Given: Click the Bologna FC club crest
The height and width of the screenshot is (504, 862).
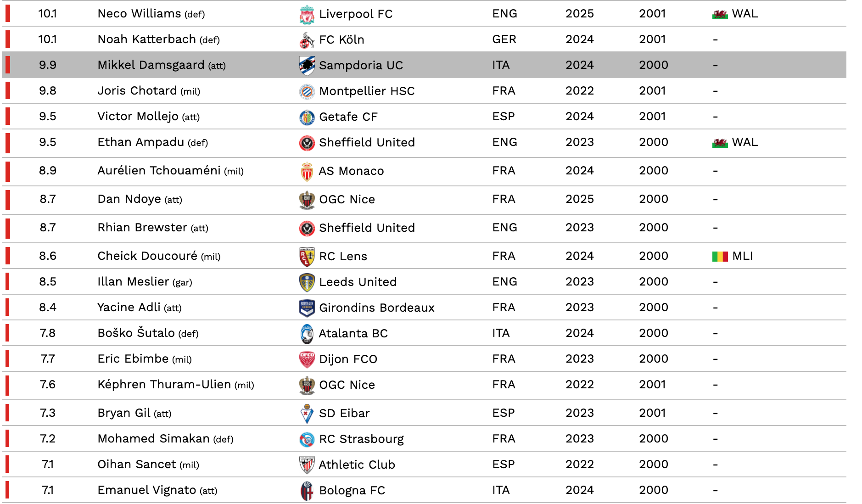Looking at the screenshot, I should tap(307, 491).
